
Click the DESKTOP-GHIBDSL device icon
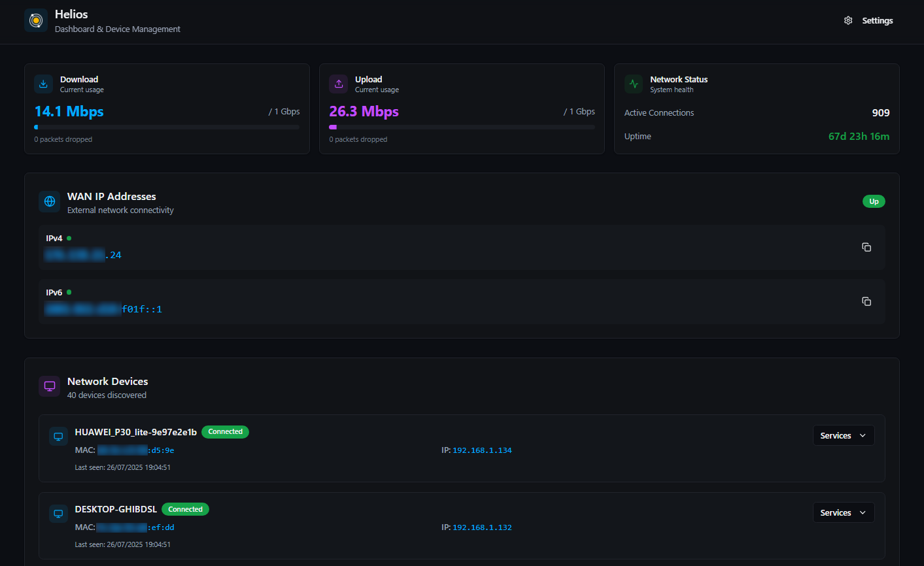click(x=58, y=514)
